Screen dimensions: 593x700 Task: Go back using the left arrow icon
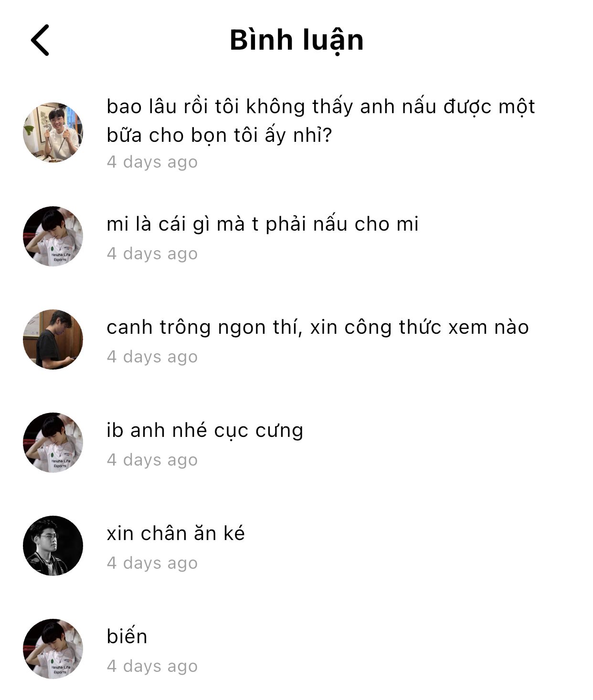pyautogui.click(x=40, y=40)
